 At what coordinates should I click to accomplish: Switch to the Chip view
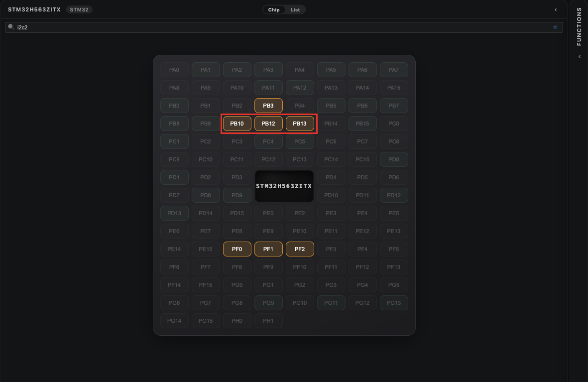[274, 10]
